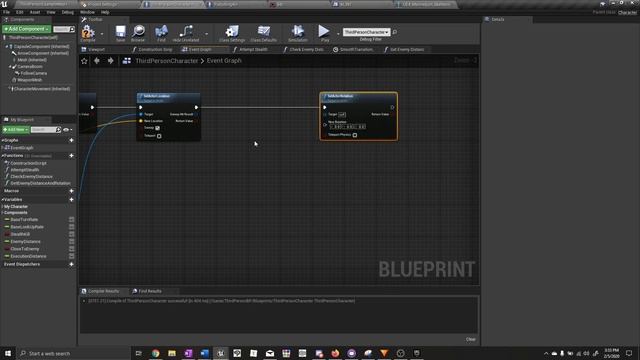Switch to the Viewport tab

(96, 49)
